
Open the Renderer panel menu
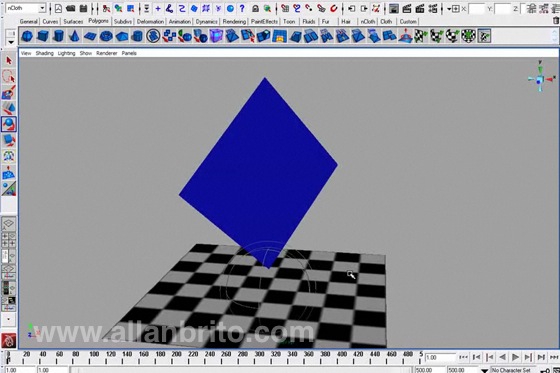tap(107, 53)
